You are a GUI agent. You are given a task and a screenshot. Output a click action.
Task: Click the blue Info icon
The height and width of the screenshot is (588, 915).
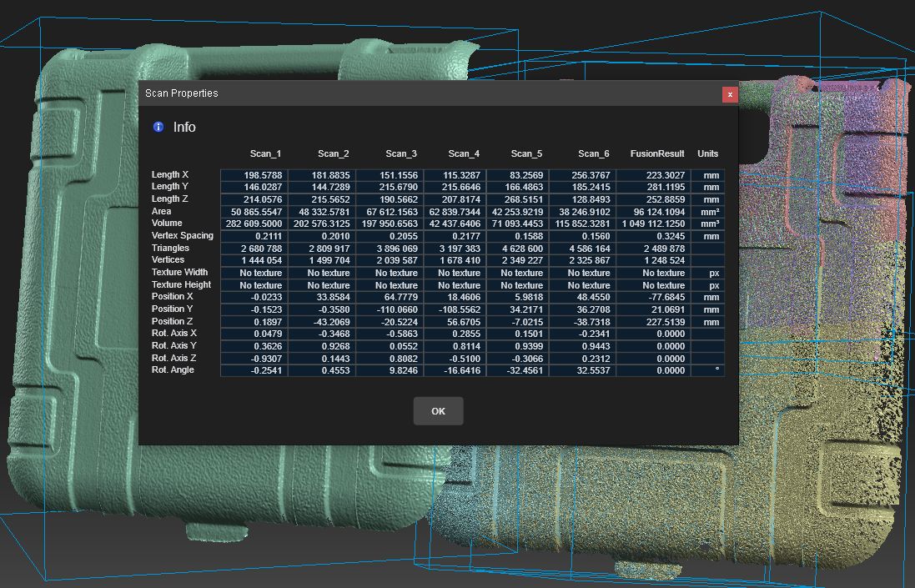point(158,127)
